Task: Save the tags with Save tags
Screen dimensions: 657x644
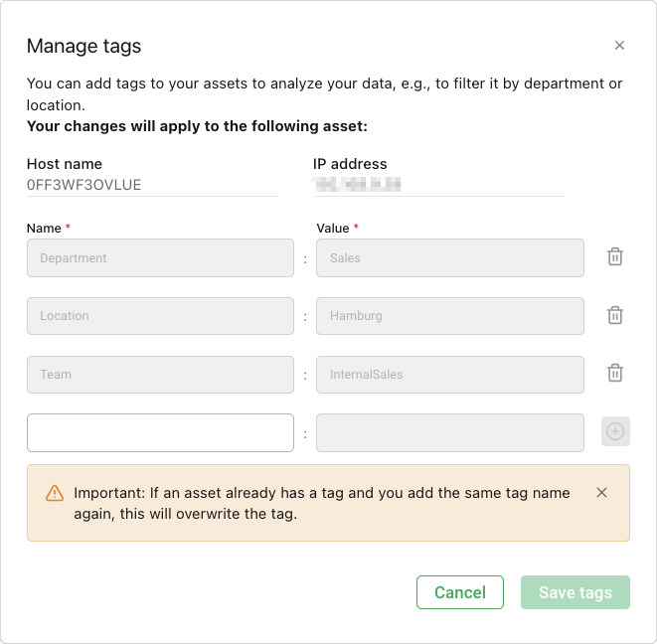Action: pos(575,592)
